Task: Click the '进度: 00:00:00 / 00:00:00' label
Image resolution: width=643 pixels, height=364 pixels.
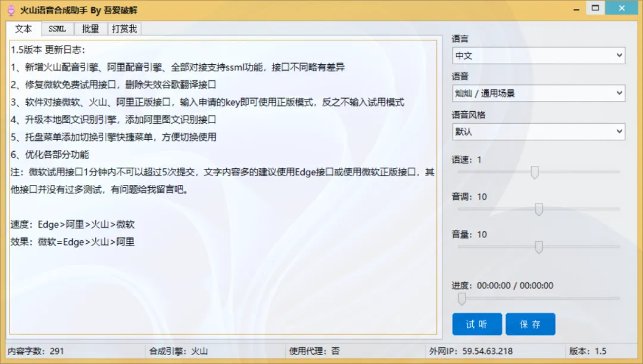Action: point(502,285)
